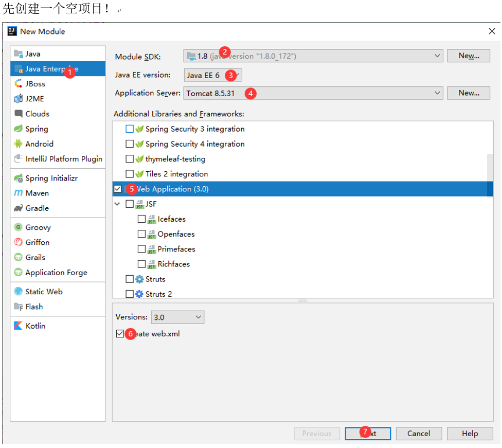Click the Clouds icon
Screen dimensions: 502x448
[18, 114]
